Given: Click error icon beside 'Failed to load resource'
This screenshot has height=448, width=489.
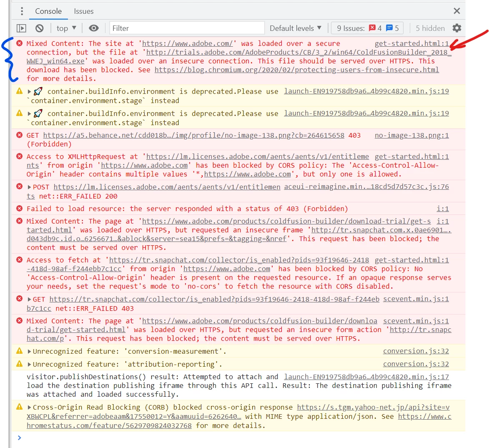Looking at the screenshot, I should click(x=19, y=209).
